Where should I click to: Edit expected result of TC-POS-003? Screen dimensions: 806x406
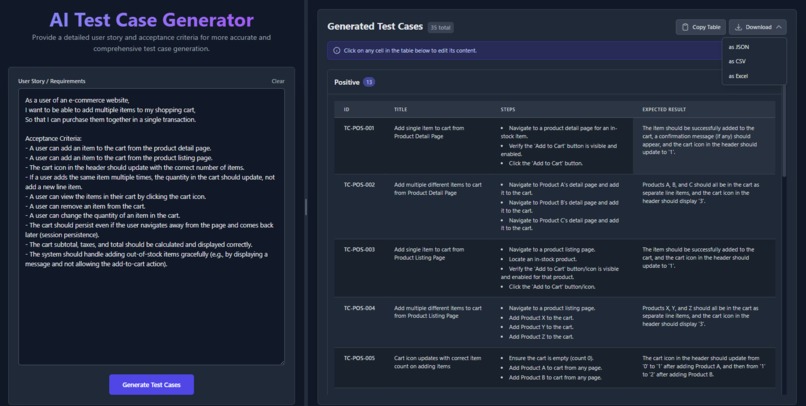(x=704, y=268)
